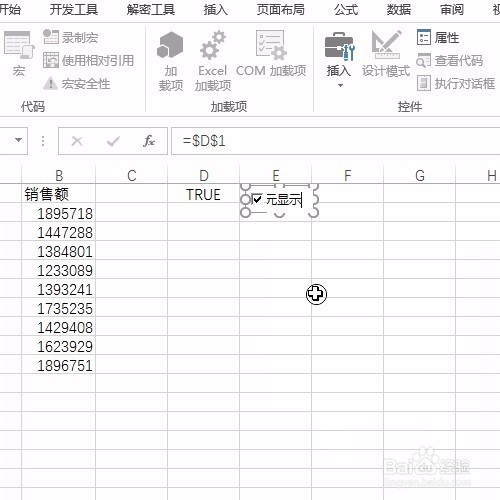The height and width of the screenshot is (500, 500).
Task: Select cell with 销售额 header
Action: pyautogui.click(x=59, y=194)
